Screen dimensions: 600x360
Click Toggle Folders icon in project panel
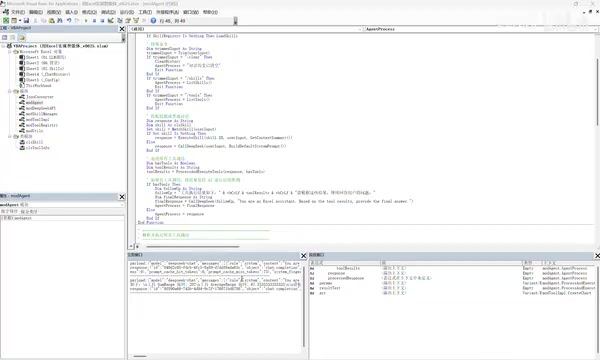pyautogui.click(x=22, y=37)
